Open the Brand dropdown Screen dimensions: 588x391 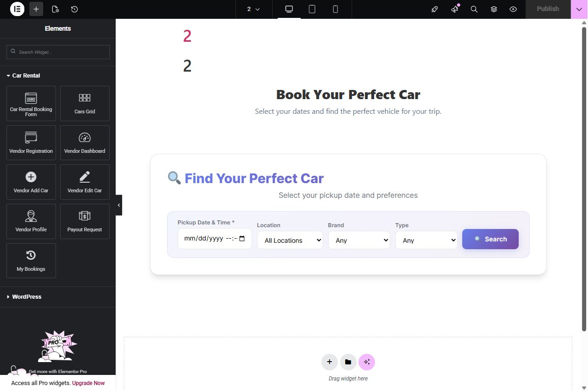pos(359,240)
